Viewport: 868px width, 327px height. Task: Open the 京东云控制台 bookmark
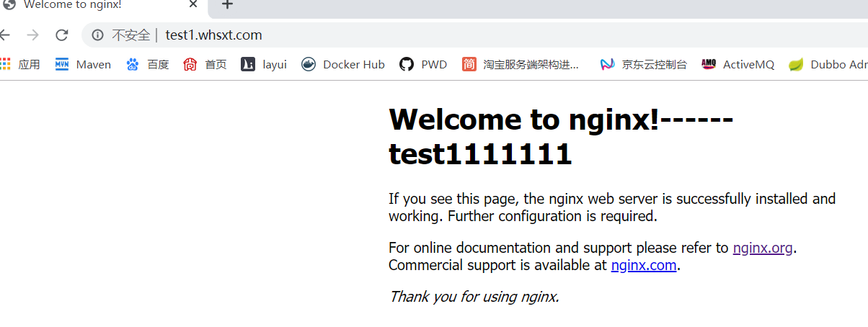tap(644, 64)
